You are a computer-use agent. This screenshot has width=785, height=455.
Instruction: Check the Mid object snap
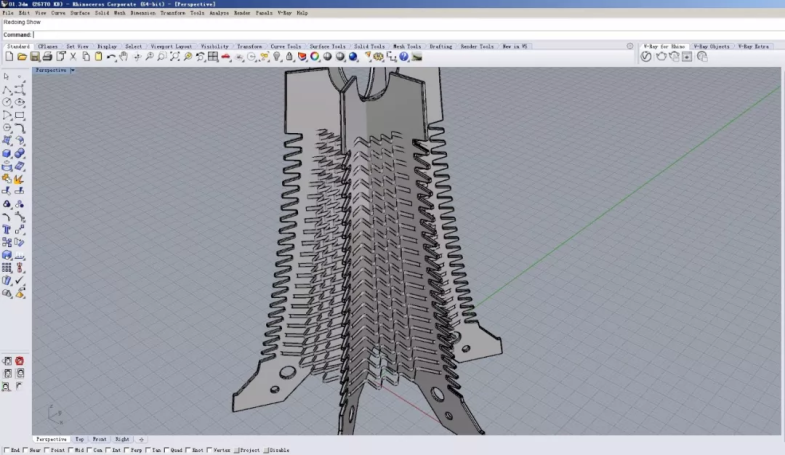coord(69,450)
